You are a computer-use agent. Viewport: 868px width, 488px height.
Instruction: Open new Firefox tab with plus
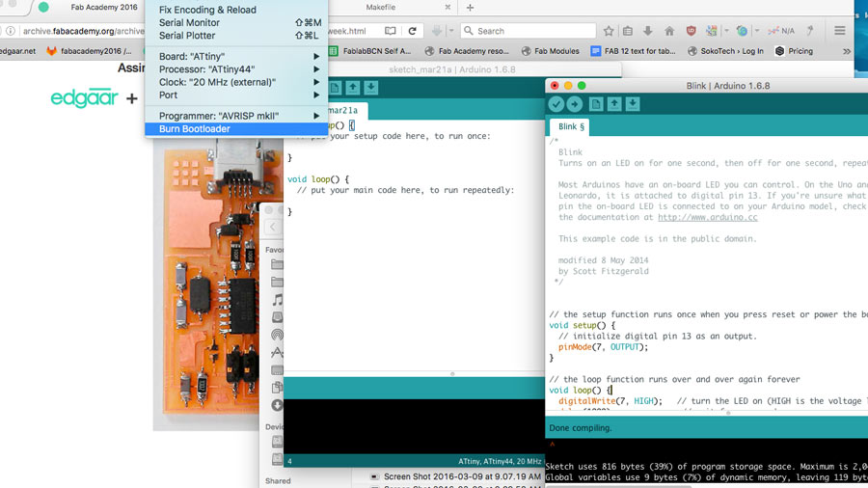tap(470, 8)
